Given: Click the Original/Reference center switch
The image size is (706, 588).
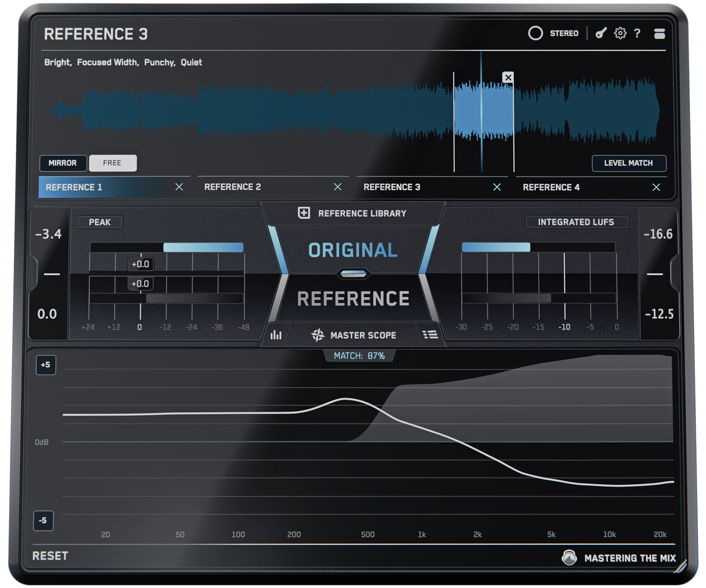Looking at the screenshot, I should tap(353, 274).
